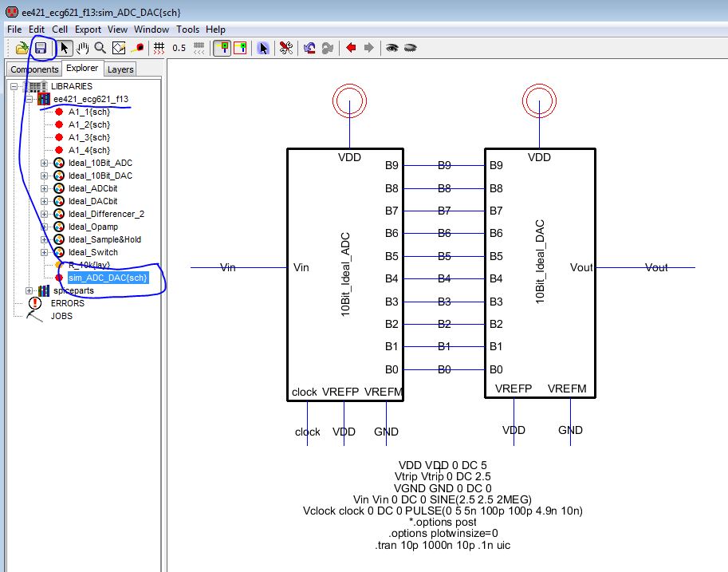Expand the spiceparts library node
The height and width of the screenshot is (572, 728).
pos(30,290)
